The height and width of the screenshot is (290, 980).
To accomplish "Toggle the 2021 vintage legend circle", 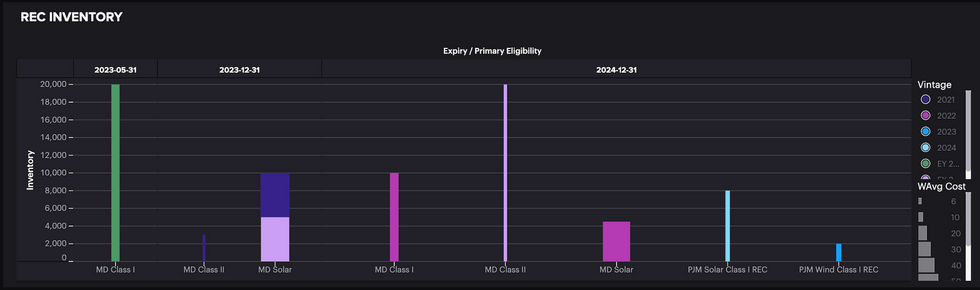I will (925, 100).
